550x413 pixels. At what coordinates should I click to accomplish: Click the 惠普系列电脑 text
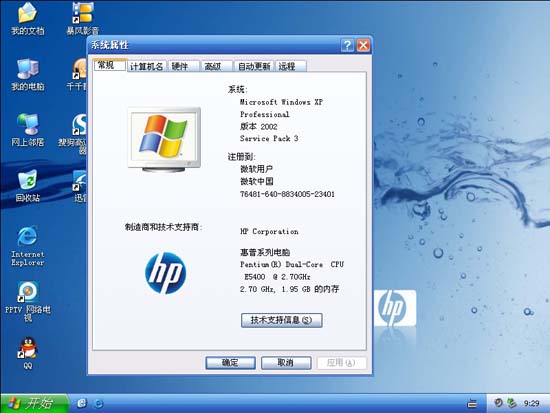(x=265, y=252)
